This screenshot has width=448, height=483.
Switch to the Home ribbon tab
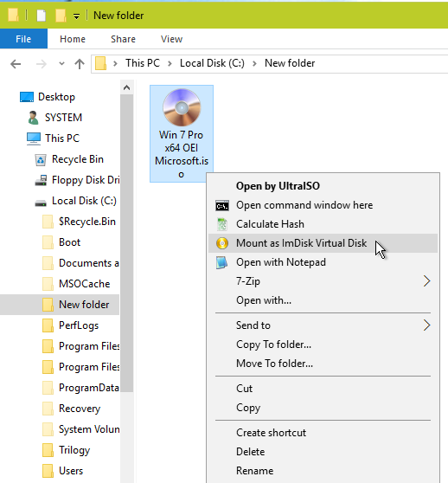point(73,39)
